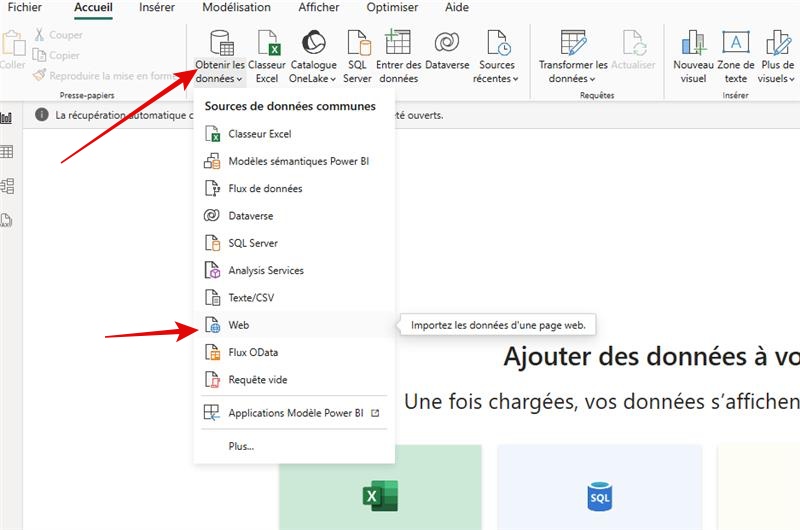Select Requête vide entry
The image size is (800, 530).
pos(294,380)
